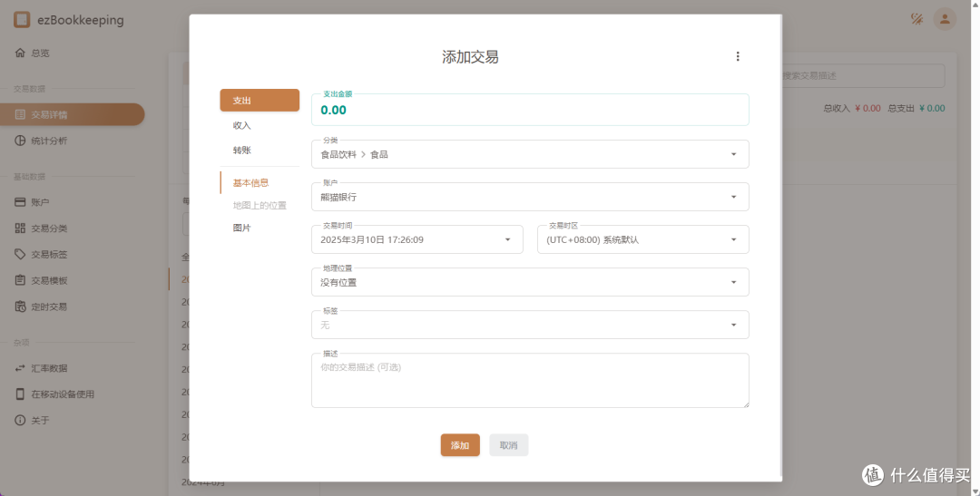
Task: Open the 总览 overview home icon
Action: pyautogui.click(x=20, y=53)
